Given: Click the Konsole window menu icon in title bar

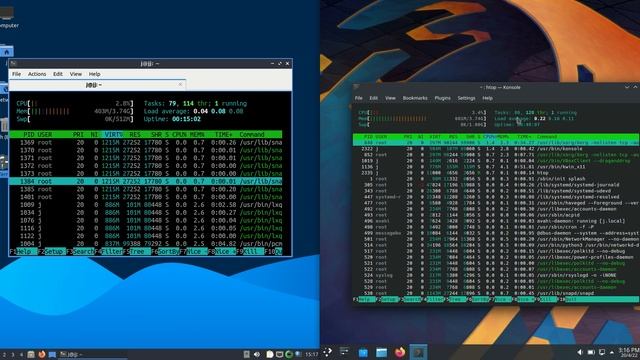Looking at the screenshot, I should tap(356, 87).
